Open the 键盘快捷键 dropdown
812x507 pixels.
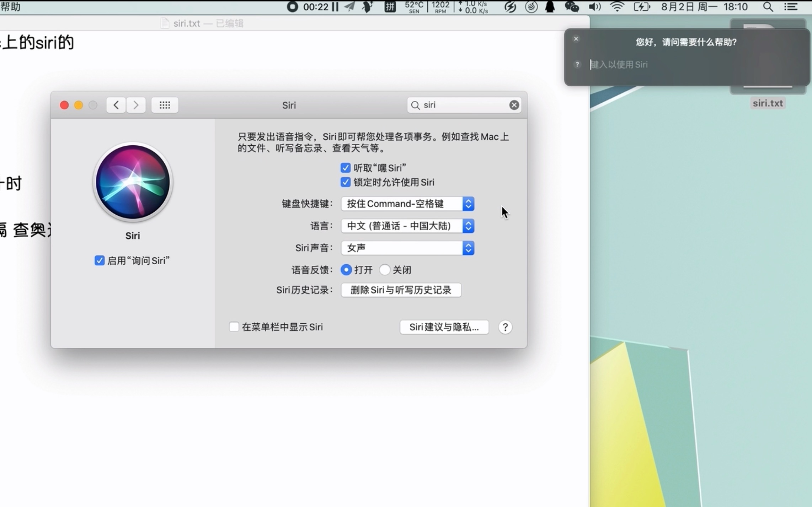tap(407, 204)
